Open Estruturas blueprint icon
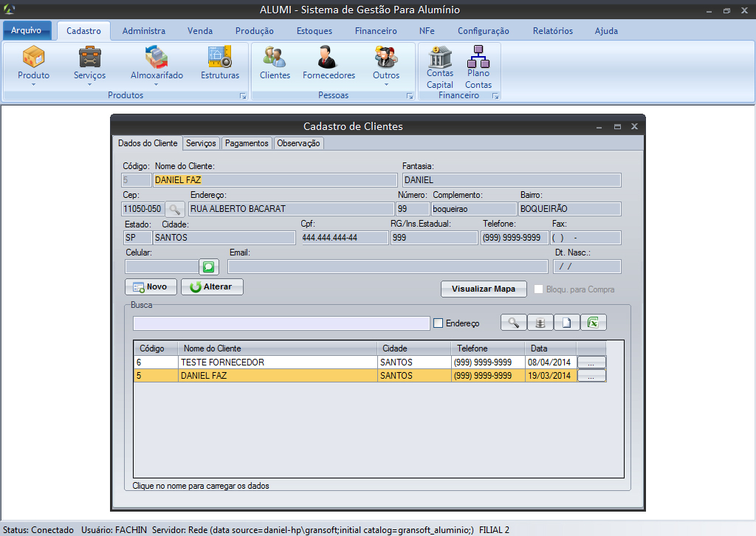The height and width of the screenshot is (536, 756). point(220,57)
